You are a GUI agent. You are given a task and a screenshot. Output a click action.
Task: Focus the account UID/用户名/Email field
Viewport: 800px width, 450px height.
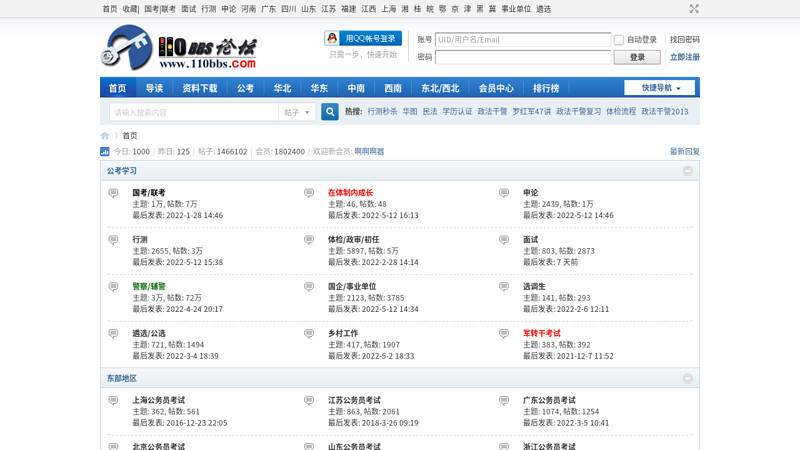[523, 40]
